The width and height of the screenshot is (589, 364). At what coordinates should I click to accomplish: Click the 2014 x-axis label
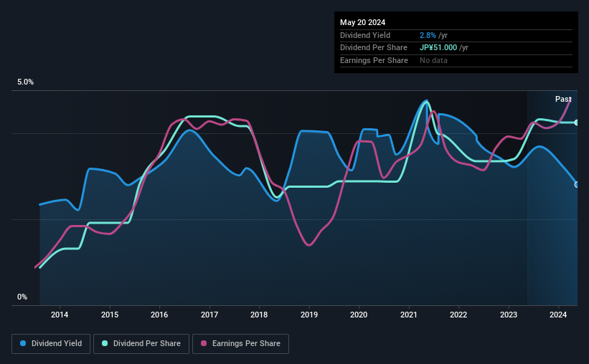click(60, 315)
